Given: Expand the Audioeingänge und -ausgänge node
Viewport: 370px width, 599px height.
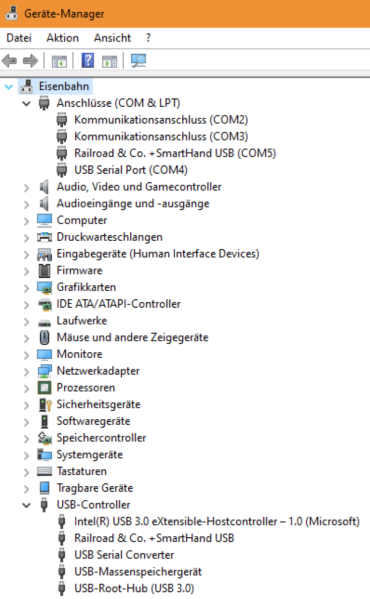Looking at the screenshot, I should [26, 204].
